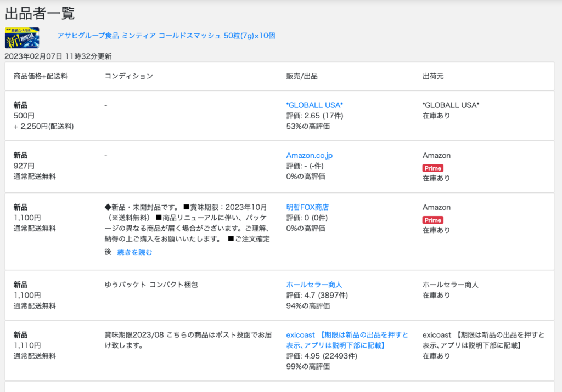The height and width of the screenshot is (392, 562).
Task: Click the 1,110円 price
Action: 27,345
